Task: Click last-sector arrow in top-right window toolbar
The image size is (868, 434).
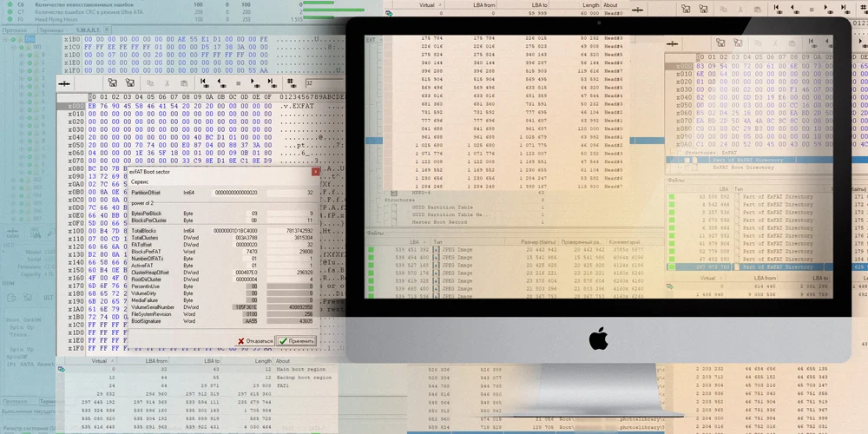Action: (845, 9)
